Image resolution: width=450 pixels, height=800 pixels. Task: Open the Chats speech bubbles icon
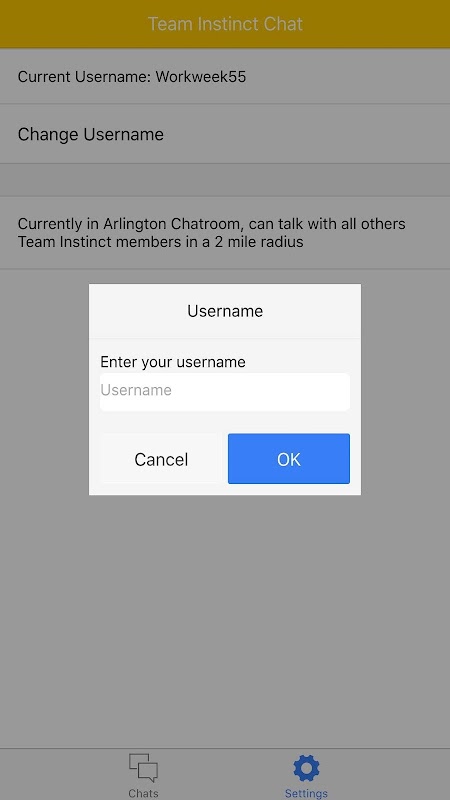click(143, 767)
